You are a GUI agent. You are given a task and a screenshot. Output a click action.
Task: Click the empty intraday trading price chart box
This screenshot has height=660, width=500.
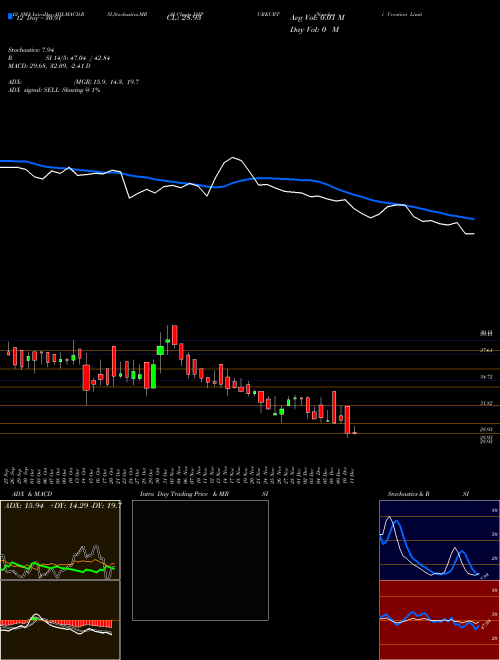(x=200, y=560)
